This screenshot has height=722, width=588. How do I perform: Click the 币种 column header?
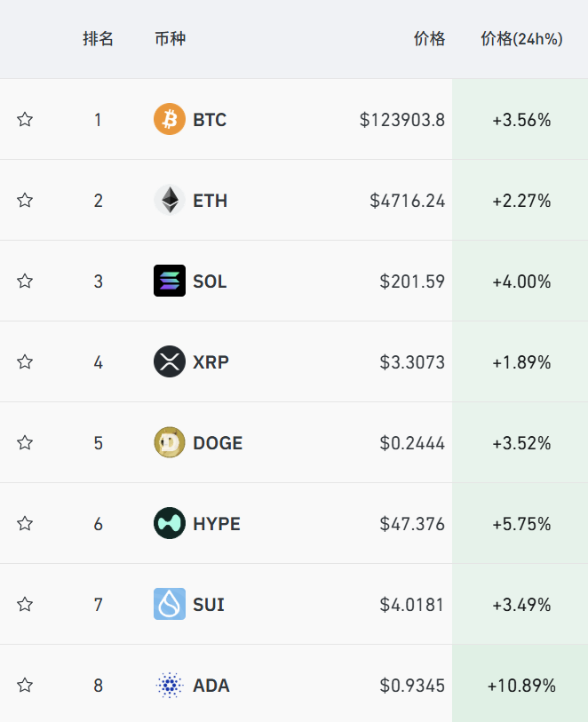tap(170, 39)
